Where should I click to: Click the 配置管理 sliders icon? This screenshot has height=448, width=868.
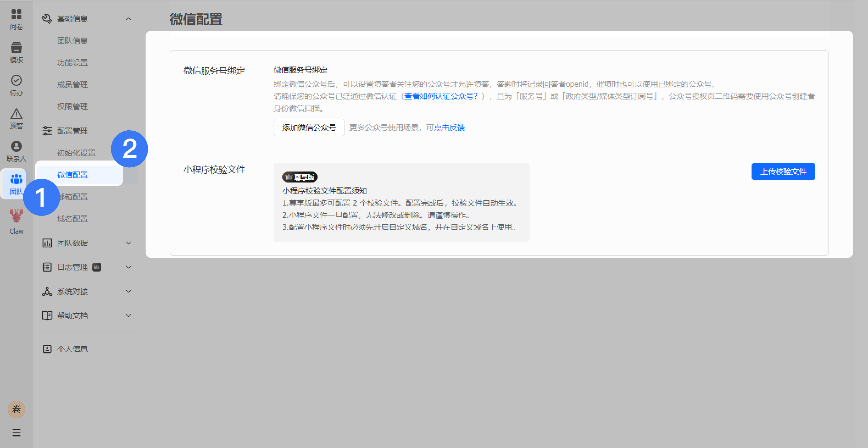[x=47, y=131]
